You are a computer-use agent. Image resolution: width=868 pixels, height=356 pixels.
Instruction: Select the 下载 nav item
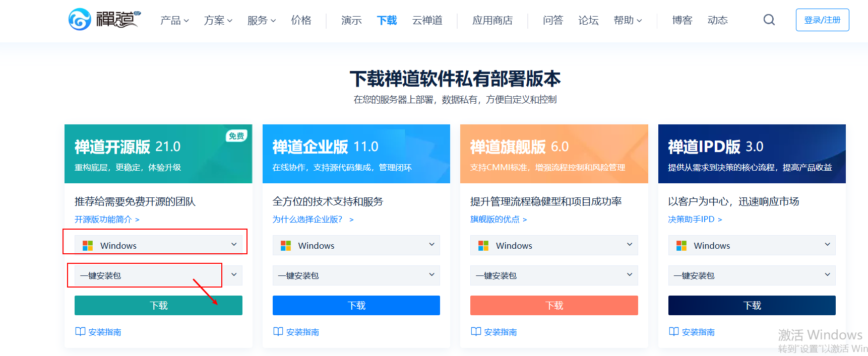pyautogui.click(x=387, y=20)
